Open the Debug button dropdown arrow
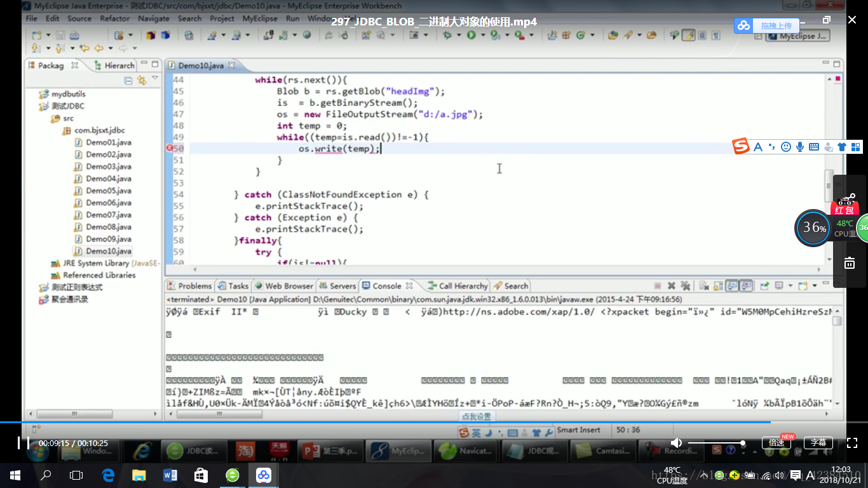The width and height of the screenshot is (868, 488). coord(459,36)
